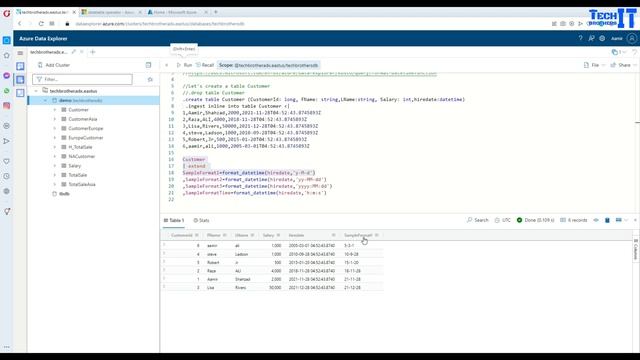Select the techbrothersadx query tab

click(x=49, y=52)
